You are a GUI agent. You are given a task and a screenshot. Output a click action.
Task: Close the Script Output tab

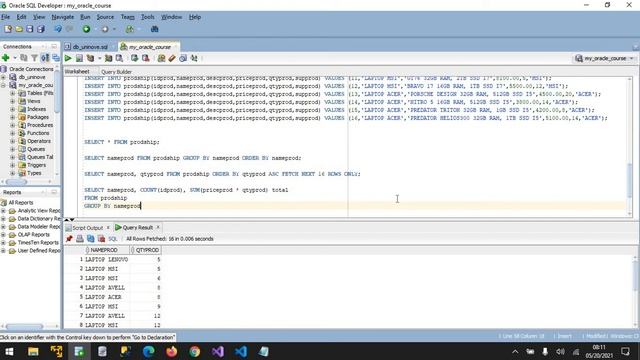[x=108, y=227]
